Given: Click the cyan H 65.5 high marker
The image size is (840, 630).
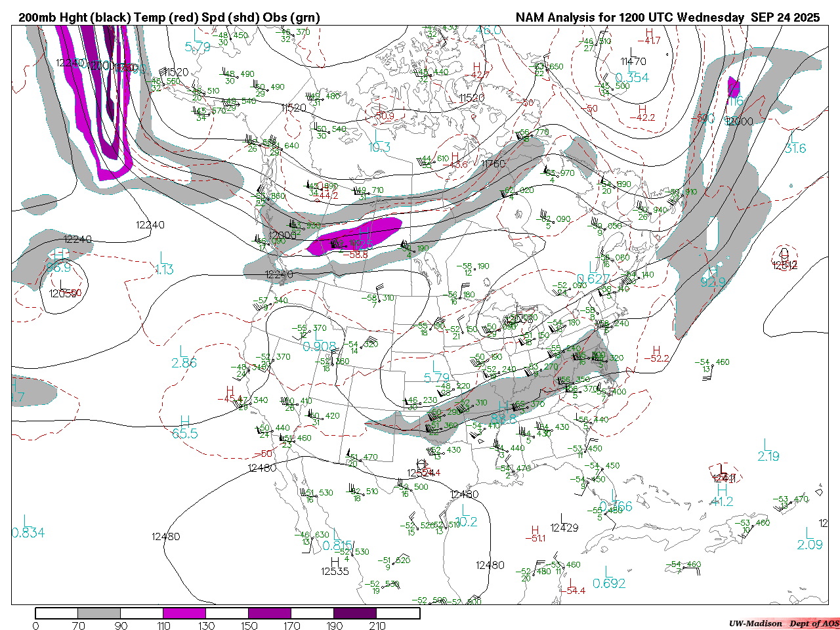Looking at the screenshot, I should click(x=184, y=428).
